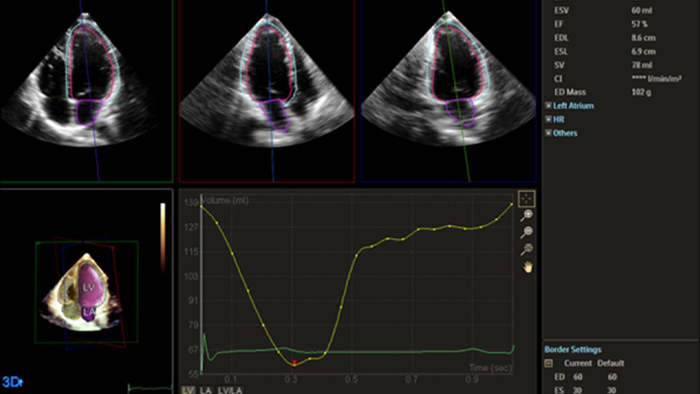
Task: Select the hand pan tool
Action: pos(528,267)
